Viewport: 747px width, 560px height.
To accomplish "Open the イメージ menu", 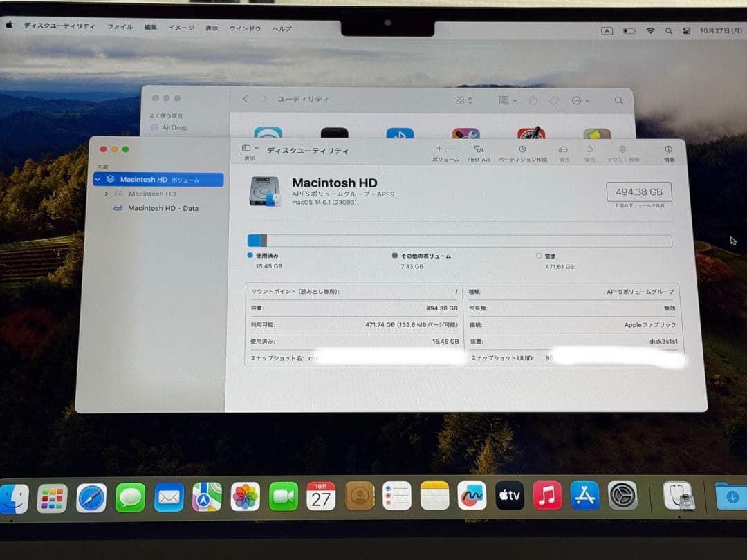I will click(x=180, y=28).
